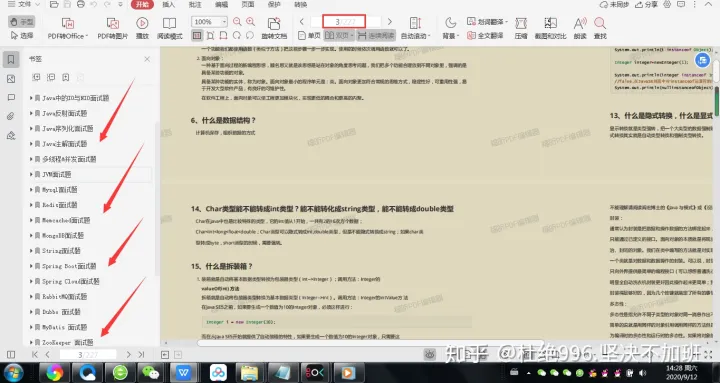
Task: Switch to the 开始 tab
Action: point(142,5)
